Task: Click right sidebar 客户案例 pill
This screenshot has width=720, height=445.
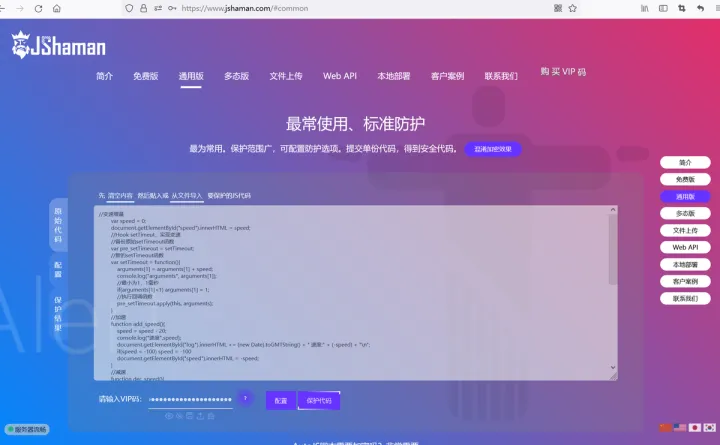Action: [x=685, y=282]
